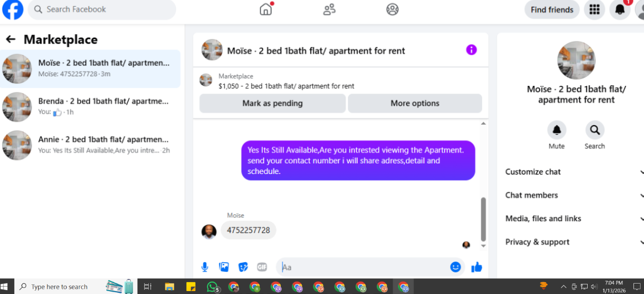Click the purple conversation info icon
The width and height of the screenshot is (644, 294).
click(471, 50)
